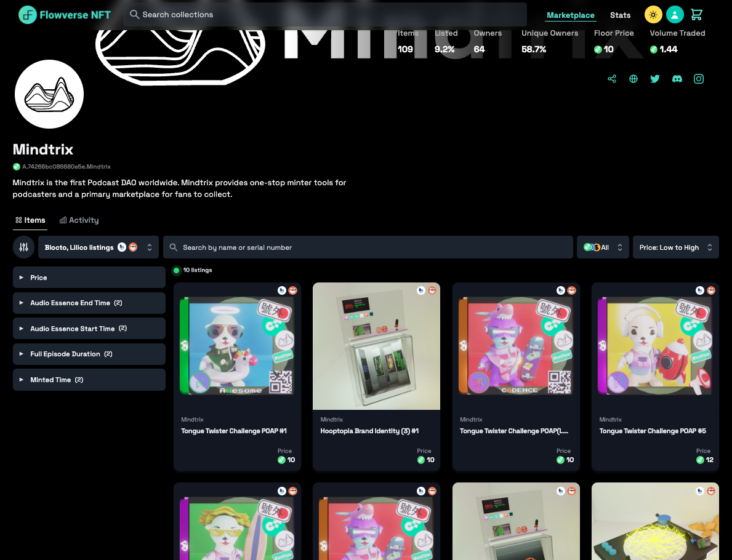Screen dimensions: 732x560
Task: Open the currency All dropdown
Action: pos(603,247)
